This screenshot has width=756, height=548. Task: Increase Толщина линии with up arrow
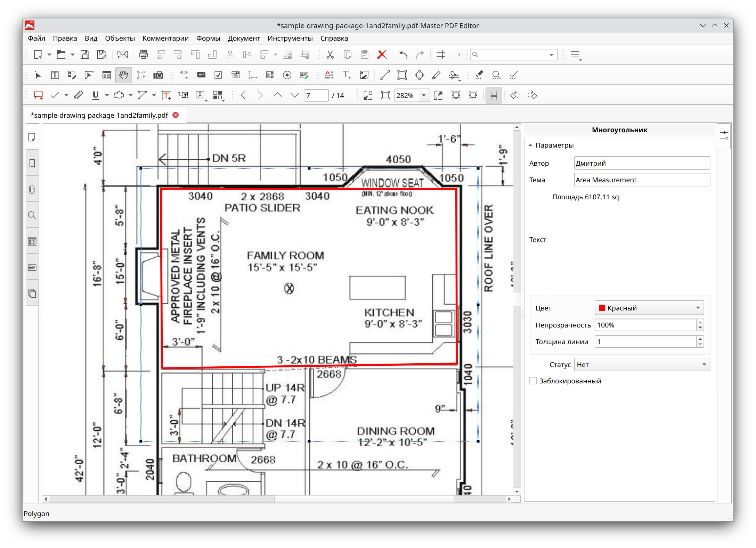tap(700, 339)
